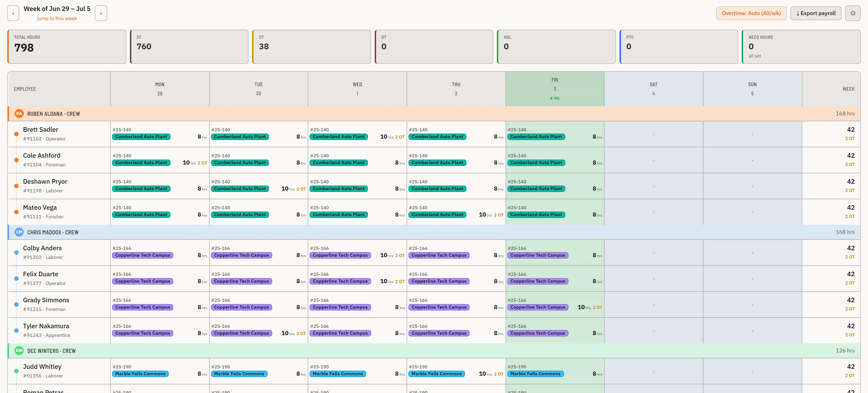Go to the previous week arrow

tap(13, 13)
